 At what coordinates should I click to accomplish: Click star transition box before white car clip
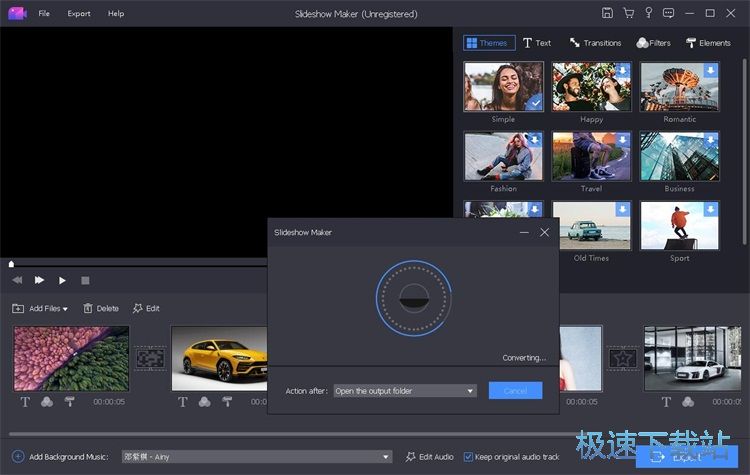point(623,358)
